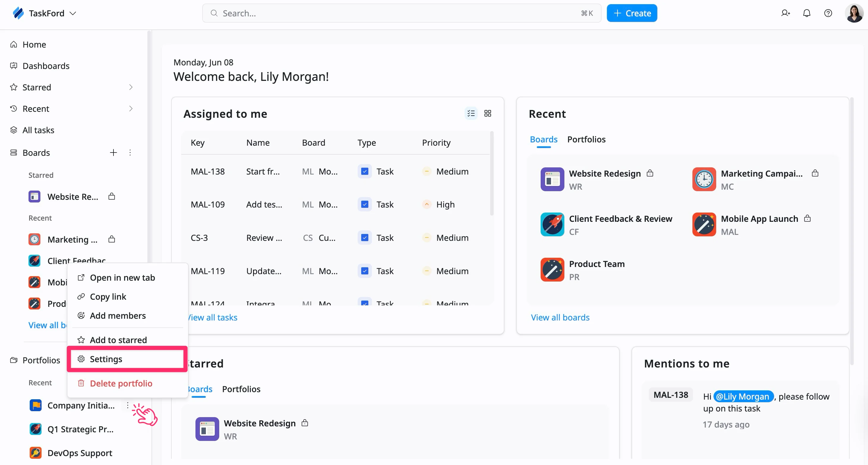Viewport: 868px width, 465px height.
Task: Switch to Boards tab in Recent panel
Action: [544, 139]
